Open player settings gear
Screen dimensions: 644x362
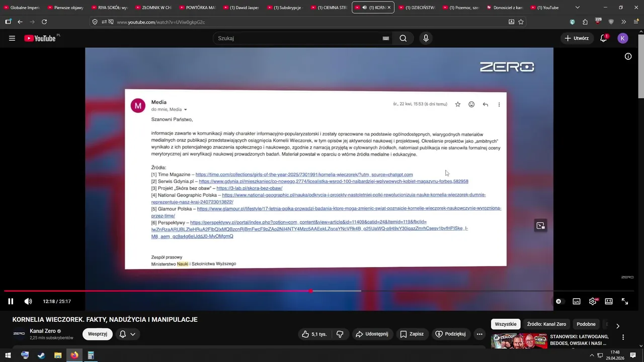pos(593,301)
